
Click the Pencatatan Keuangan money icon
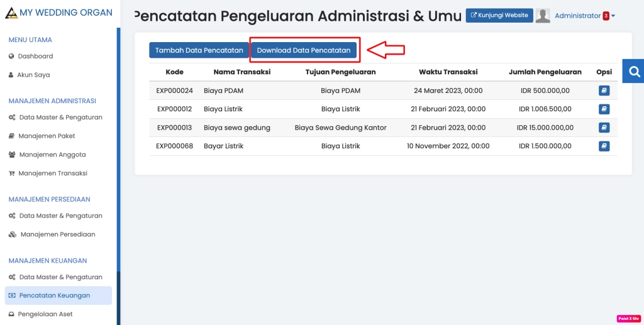[12, 295]
